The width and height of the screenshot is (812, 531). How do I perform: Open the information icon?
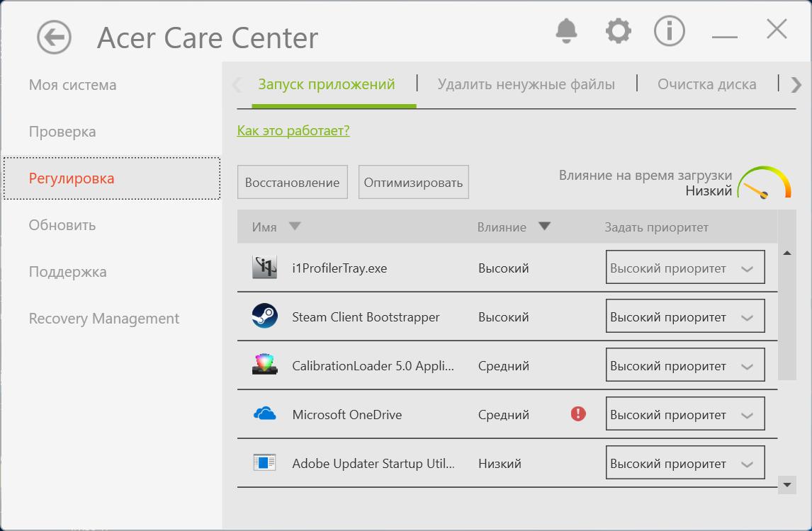pyautogui.click(x=669, y=31)
